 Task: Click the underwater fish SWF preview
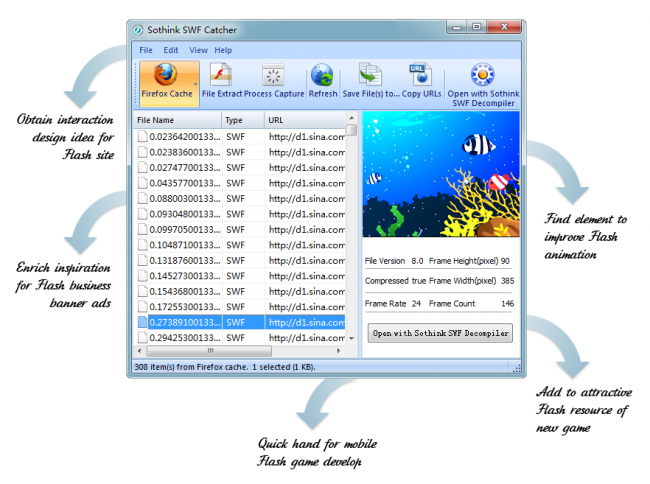(x=441, y=174)
